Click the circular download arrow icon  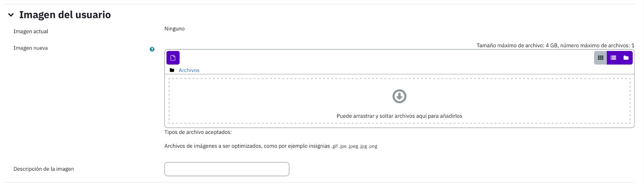(399, 96)
